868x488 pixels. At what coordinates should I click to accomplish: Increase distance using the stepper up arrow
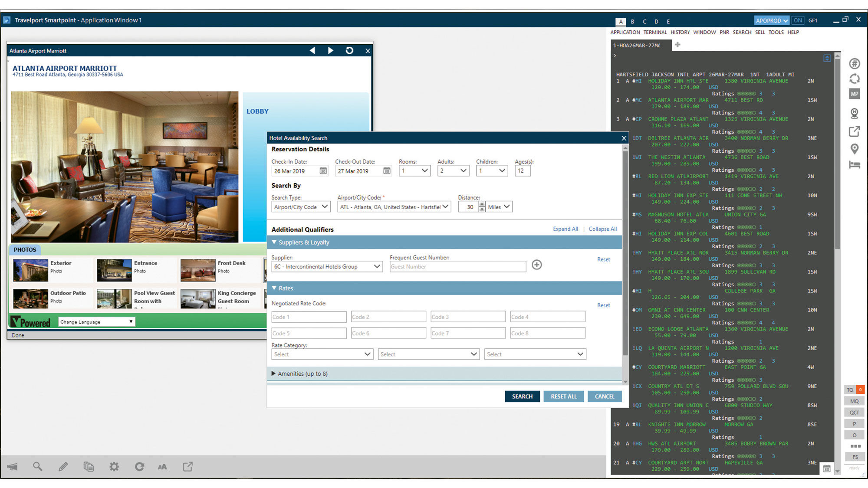482,204
